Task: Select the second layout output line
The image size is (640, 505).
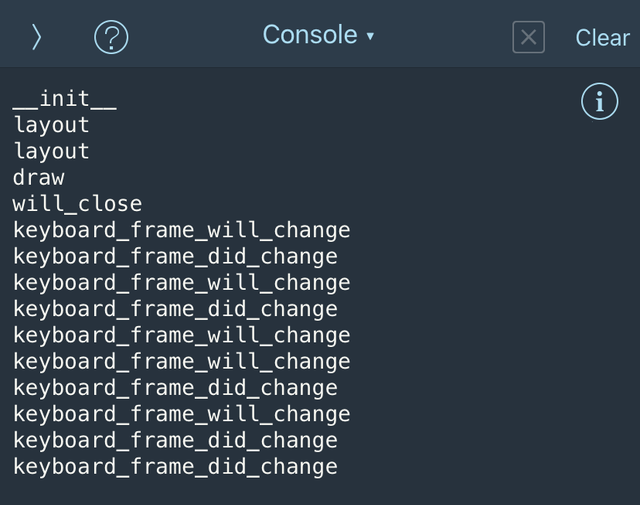Action: [52, 151]
